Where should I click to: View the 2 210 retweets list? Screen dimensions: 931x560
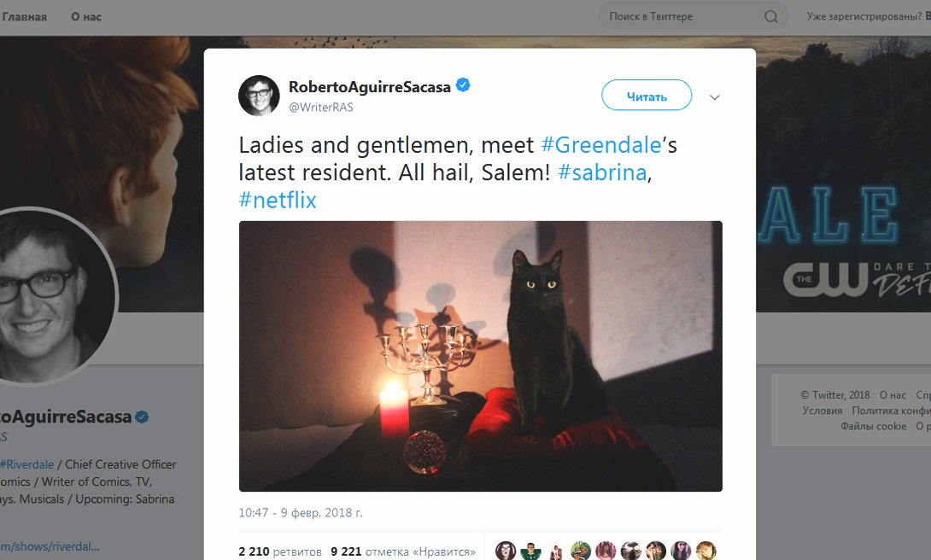point(279,551)
